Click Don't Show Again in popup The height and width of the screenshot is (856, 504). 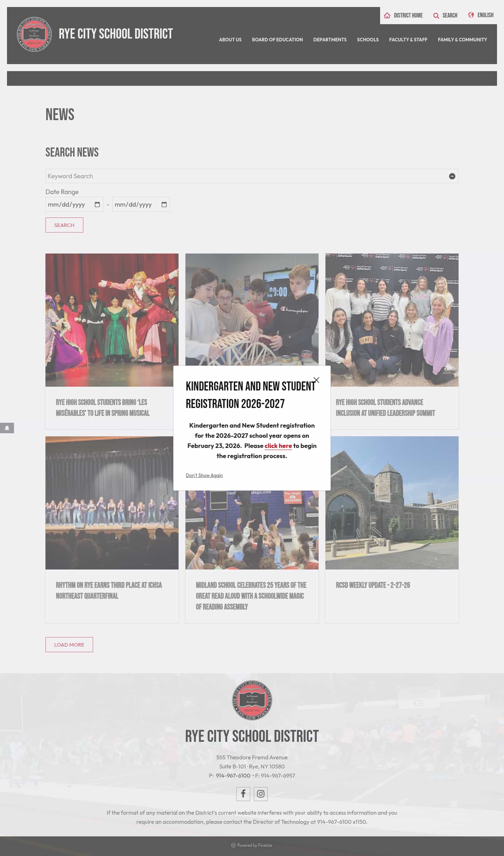pyautogui.click(x=204, y=476)
